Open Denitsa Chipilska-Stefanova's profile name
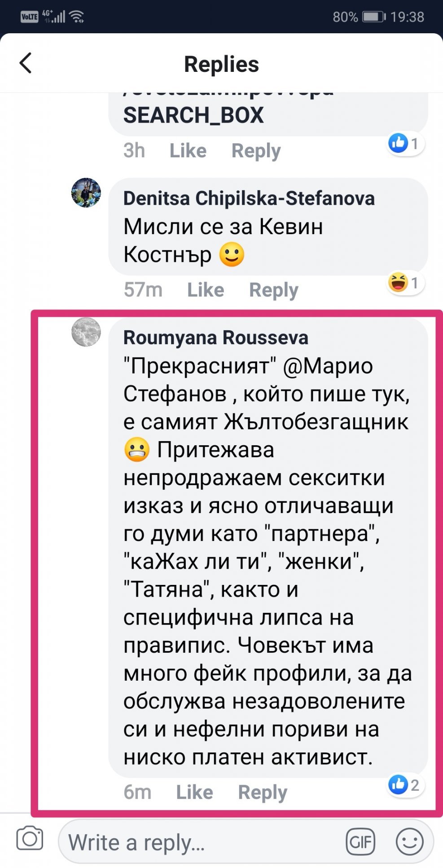443x868 pixels. pyautogui.click(x=249, y=198)
